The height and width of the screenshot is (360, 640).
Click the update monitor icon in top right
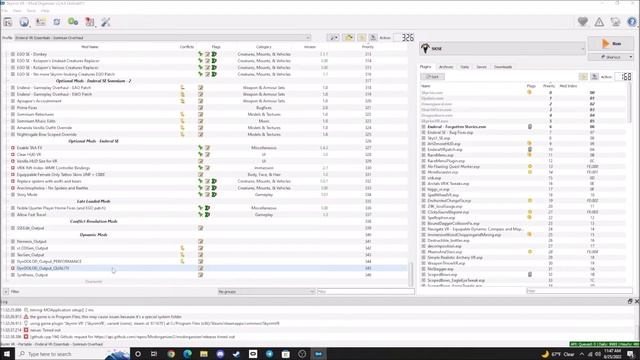click(615, 22)
